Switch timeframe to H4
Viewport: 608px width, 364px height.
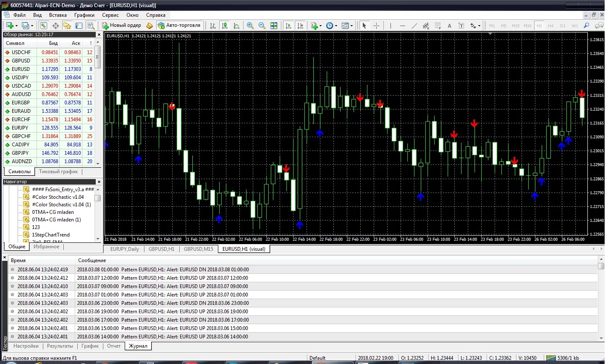(551, 26)
